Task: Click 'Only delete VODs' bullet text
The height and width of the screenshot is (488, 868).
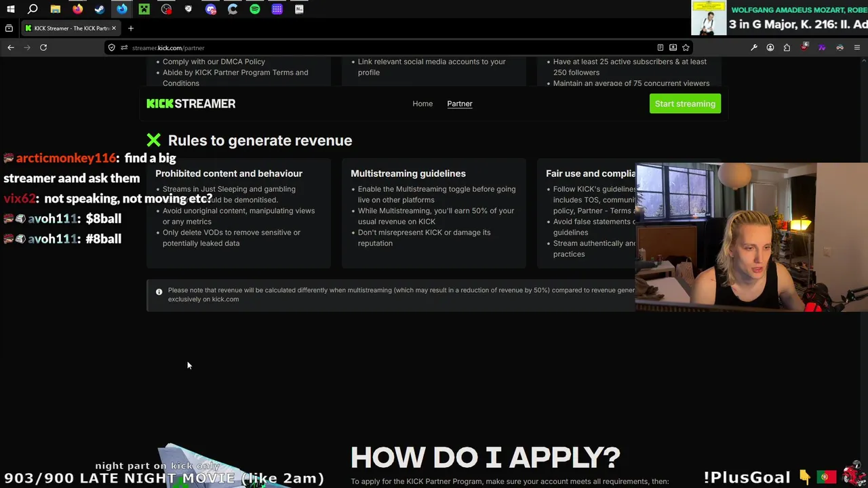Action: pos(231,238)
